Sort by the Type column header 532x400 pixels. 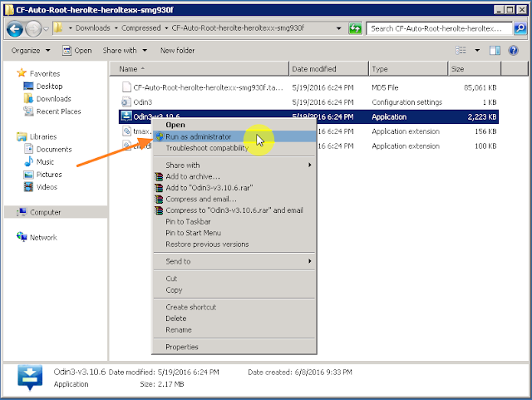click(408, 69)
